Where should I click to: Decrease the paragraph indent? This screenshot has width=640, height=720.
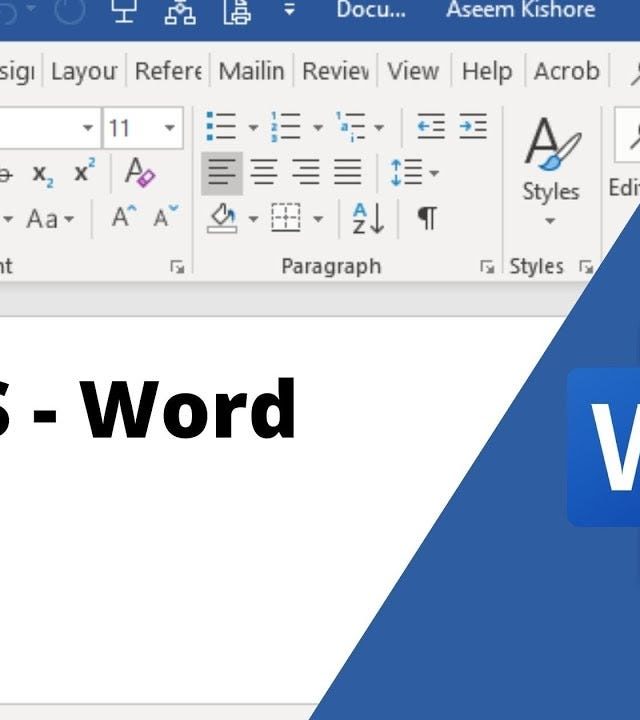point(431,126)
